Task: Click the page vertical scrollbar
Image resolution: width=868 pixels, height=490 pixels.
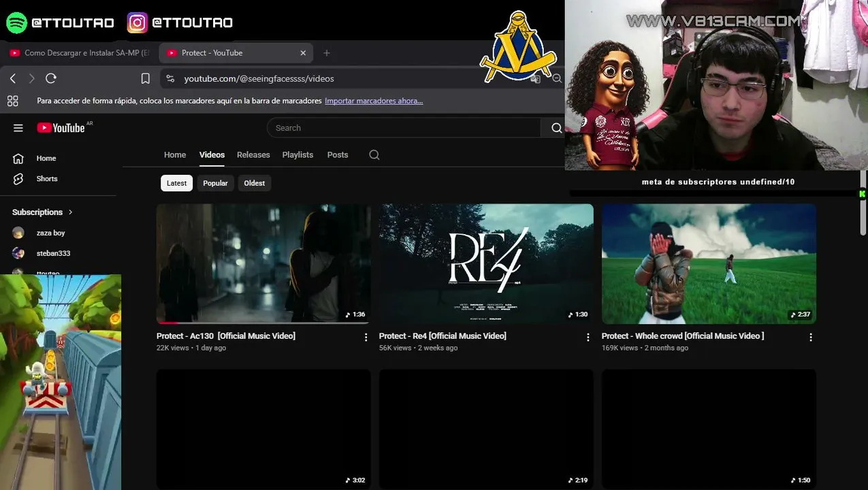Action: pos(863,203)
